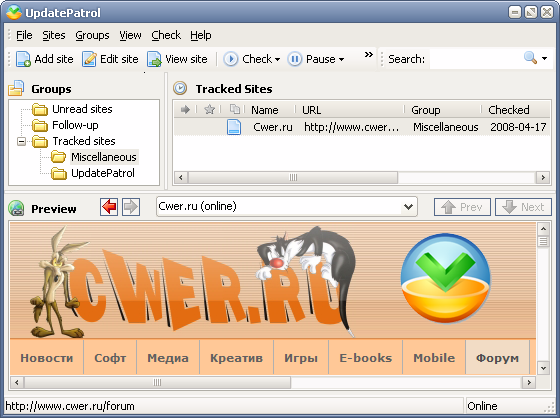The height and width of the screenshot is (418, 560).
Task: Click the Tracked Sites scroll right arrow
Action: coord(543,177)
